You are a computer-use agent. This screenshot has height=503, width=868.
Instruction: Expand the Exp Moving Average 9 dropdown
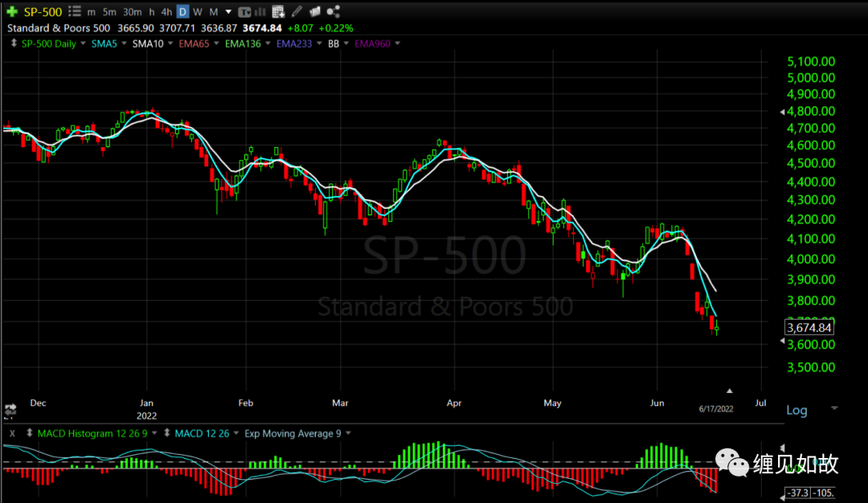[348, 433]
